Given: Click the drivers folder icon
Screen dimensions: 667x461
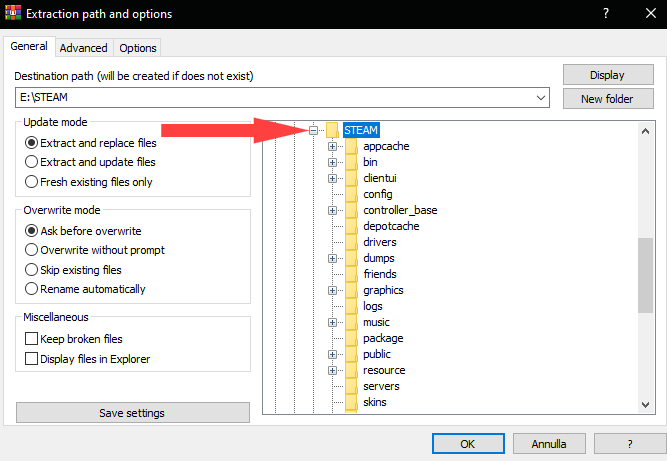Looking at the screenshot, I should click(x=351, y=242).
